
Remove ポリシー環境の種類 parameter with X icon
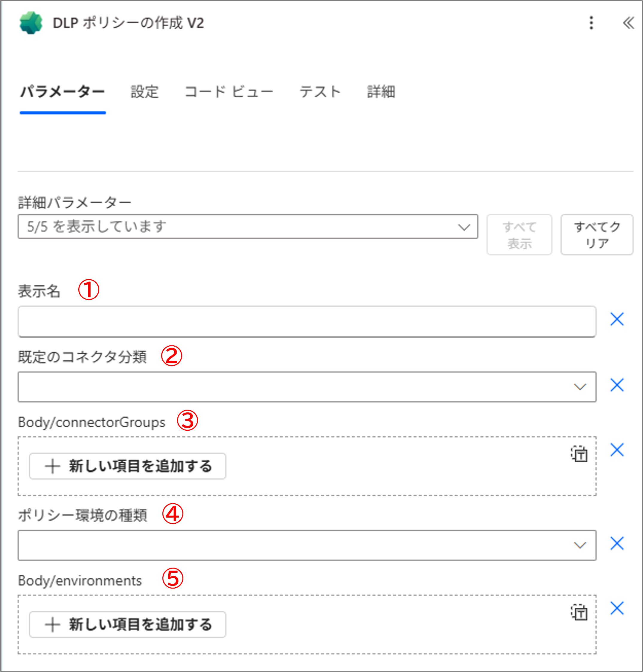pos(617,543)
